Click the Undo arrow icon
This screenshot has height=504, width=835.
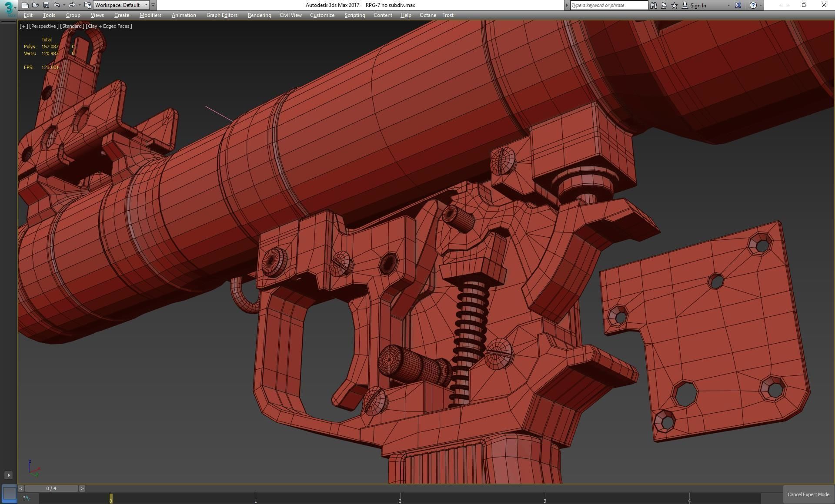point(57,5)
